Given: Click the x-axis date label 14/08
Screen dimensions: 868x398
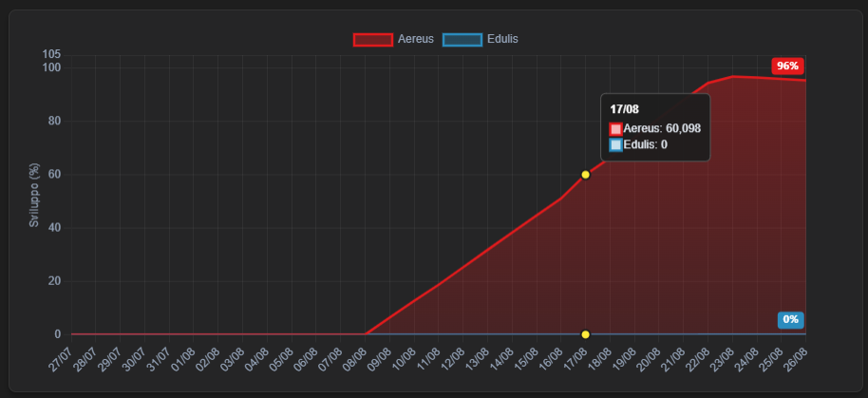Looking at the screenshot, I should [500, 359].
